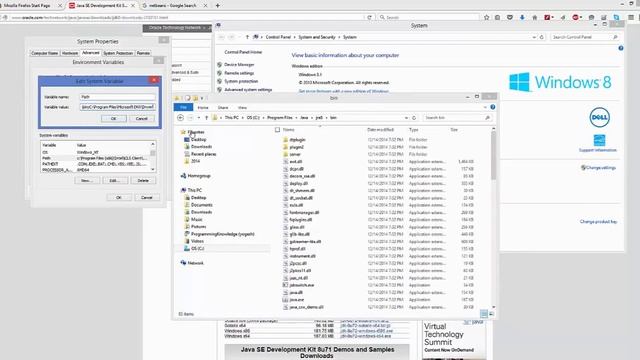Open the server folder
This screenshot has width=640, height=360.
click(x=295, y=154)
